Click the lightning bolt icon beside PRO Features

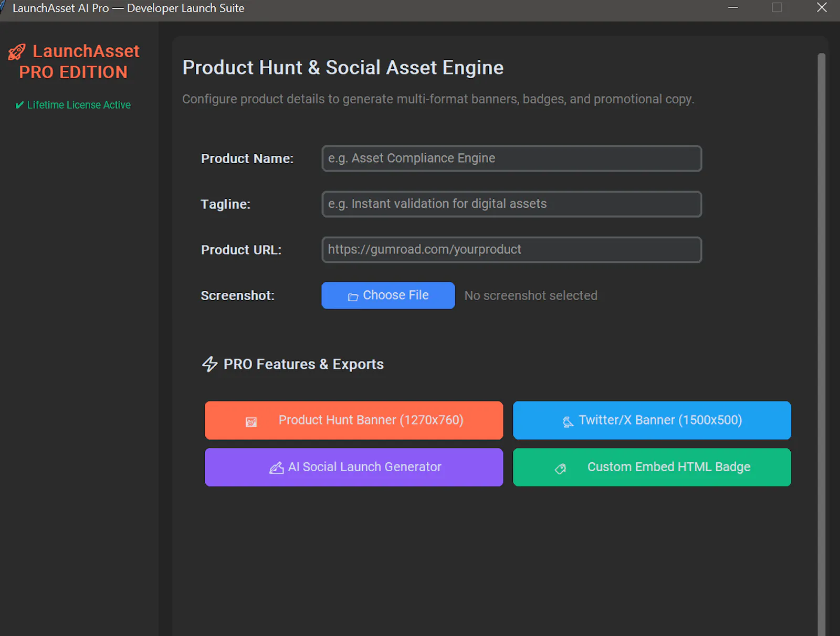210,364
